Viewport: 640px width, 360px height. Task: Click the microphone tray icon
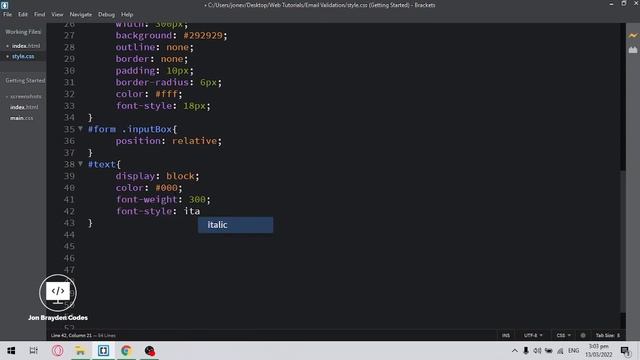tap(526, 351)
